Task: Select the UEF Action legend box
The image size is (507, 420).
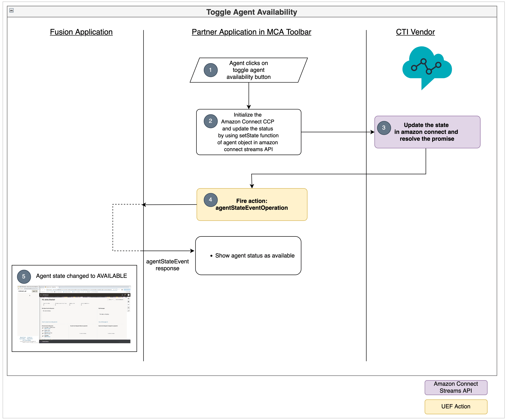Action: tap(456, 407)
